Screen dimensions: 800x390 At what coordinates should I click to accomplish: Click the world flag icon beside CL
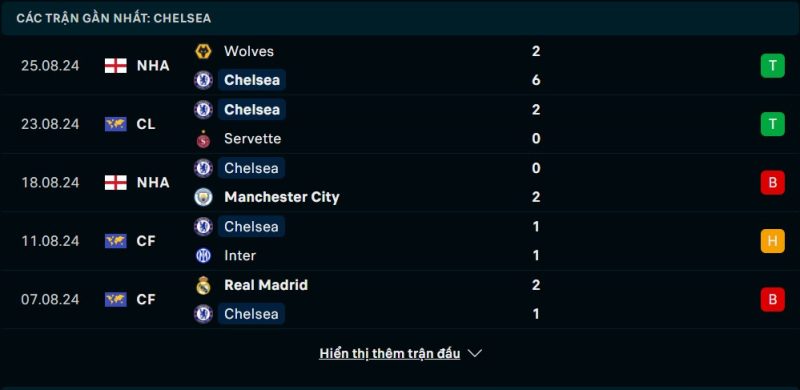tap(116, 124)
